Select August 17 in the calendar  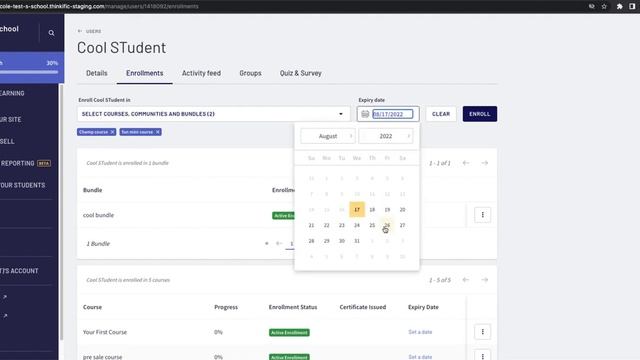(x=357, y=209)
